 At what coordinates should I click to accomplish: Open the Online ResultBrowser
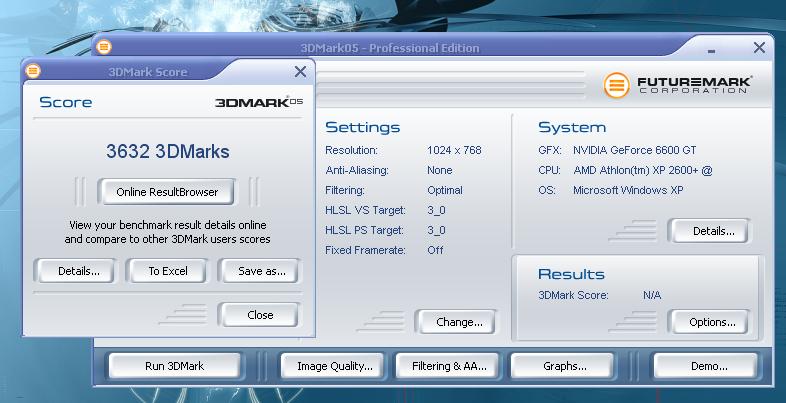tap(167, 192)
